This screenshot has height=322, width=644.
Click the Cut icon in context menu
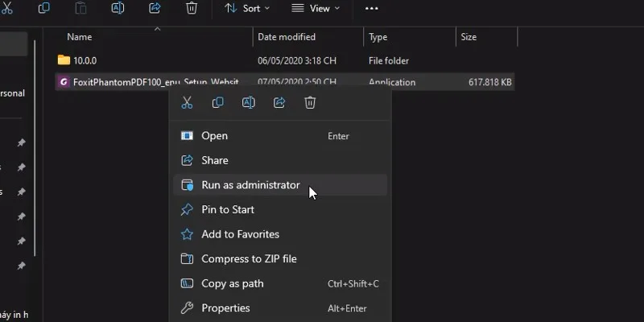coord(187,102)
